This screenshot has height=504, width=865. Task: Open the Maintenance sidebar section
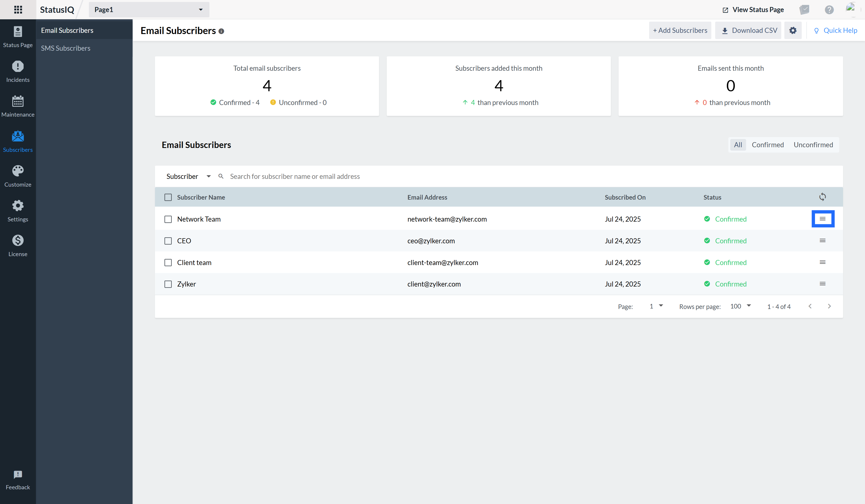click(x=18, y=106)
